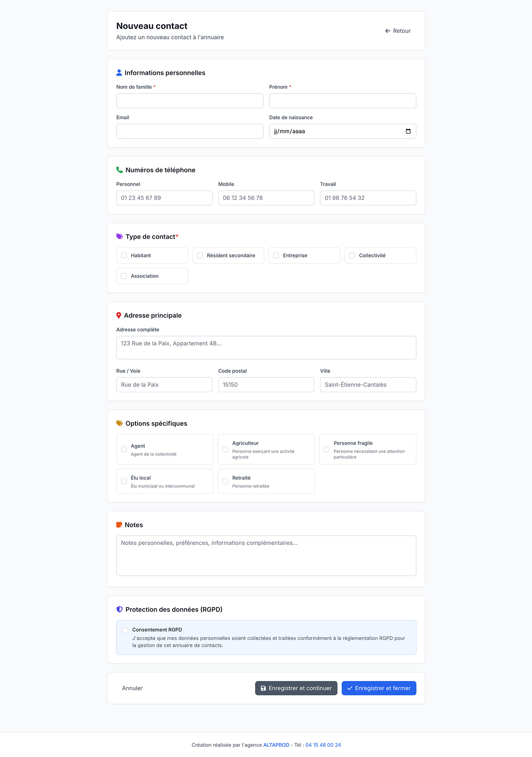This screenshot has height=757, width=532.
Task: Select the Retraité option checkbox
Action: pyautogui.click(x=225, y=481)
